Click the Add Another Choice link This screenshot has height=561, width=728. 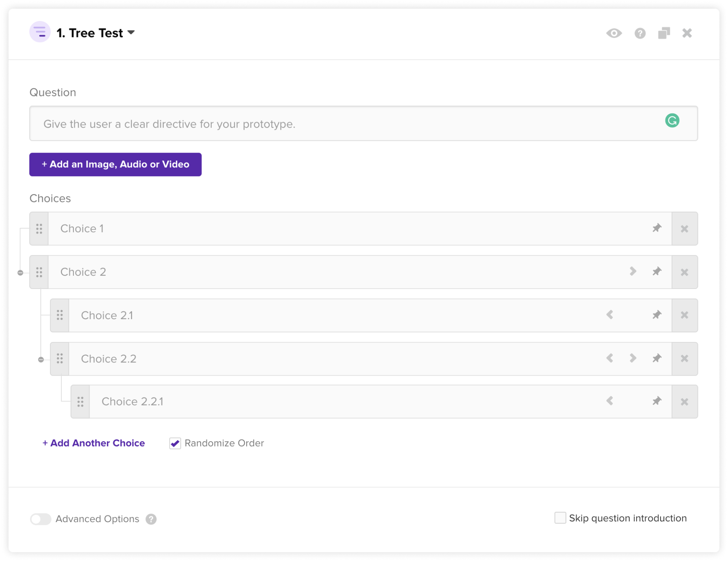[93, 443]
